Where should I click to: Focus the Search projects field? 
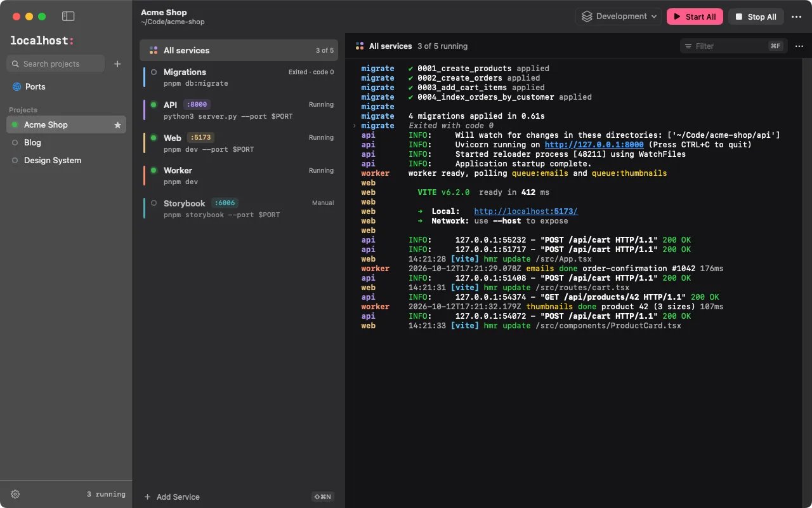[56, 63]
